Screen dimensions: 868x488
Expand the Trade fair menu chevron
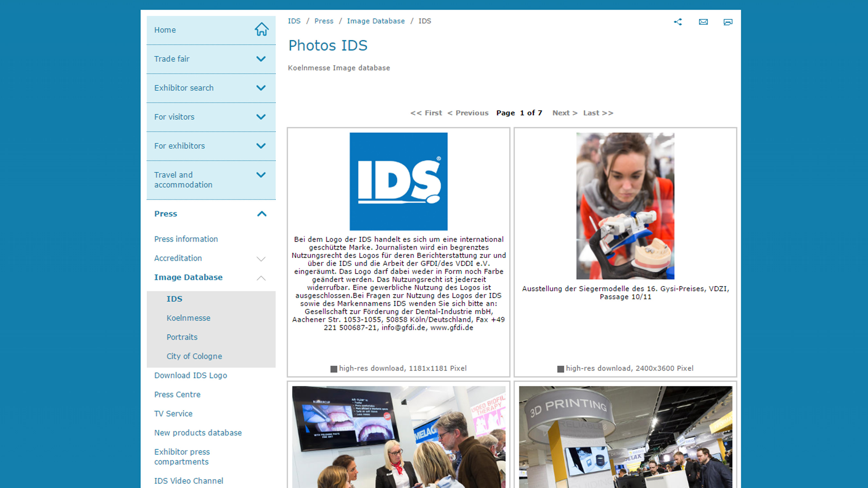[x=261, y=59]
